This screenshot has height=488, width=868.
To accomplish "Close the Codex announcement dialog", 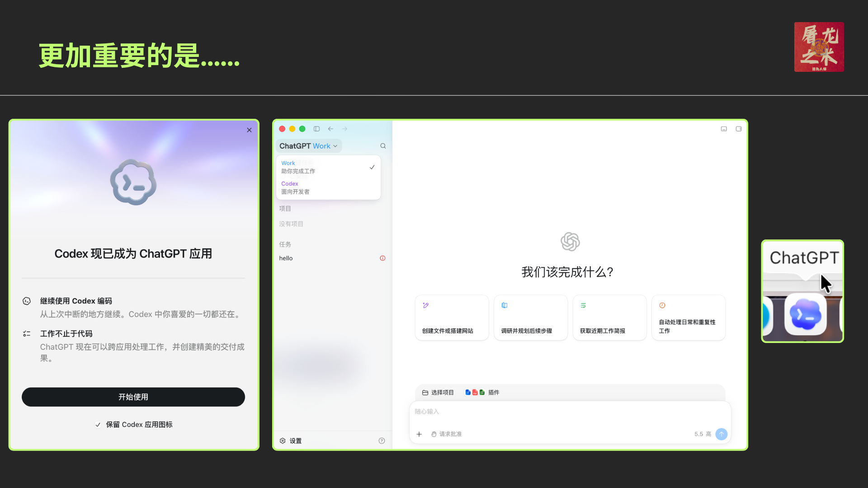I will click(x=249, y=130).
